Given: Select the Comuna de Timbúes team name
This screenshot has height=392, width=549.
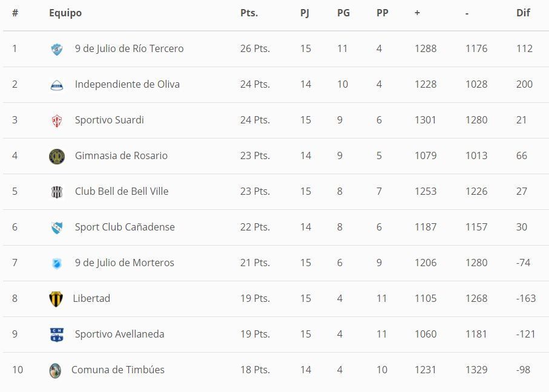Looking at the screenshot, I should click(x=117, y=370).
